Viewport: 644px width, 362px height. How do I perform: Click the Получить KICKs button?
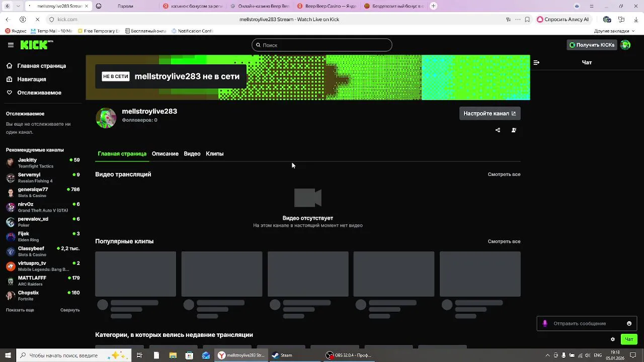click(592, 45)
